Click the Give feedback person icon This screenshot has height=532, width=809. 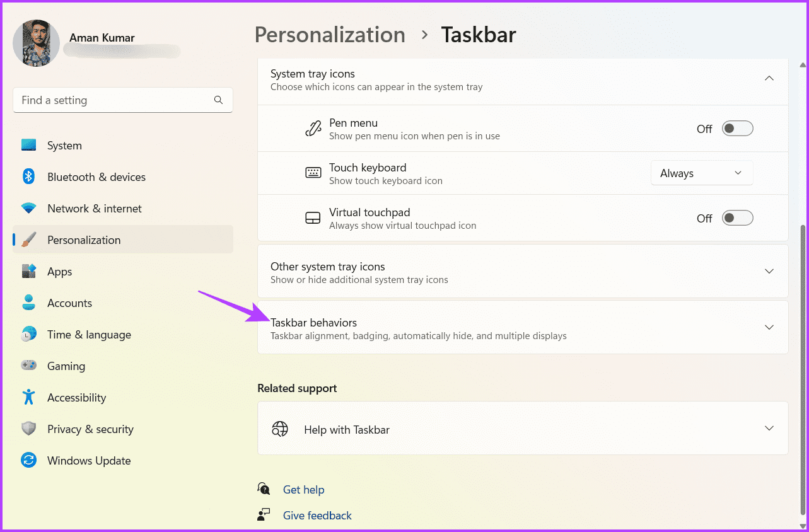click(x=264, y=515)
